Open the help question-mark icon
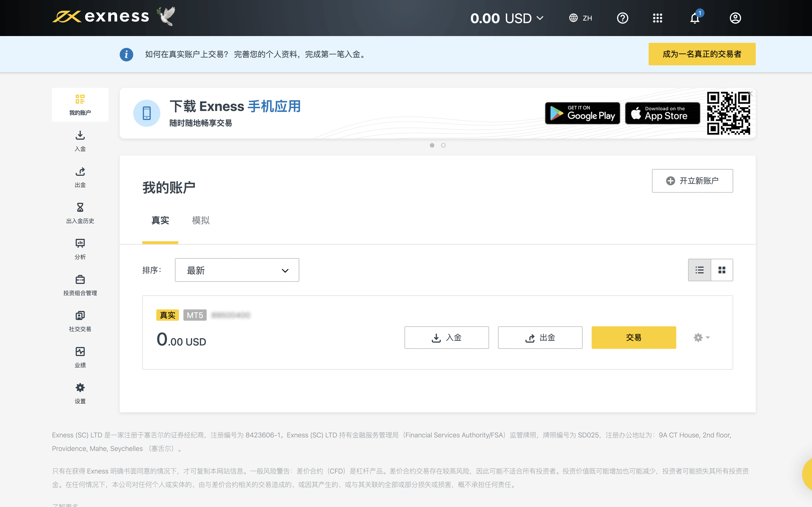 623,18
